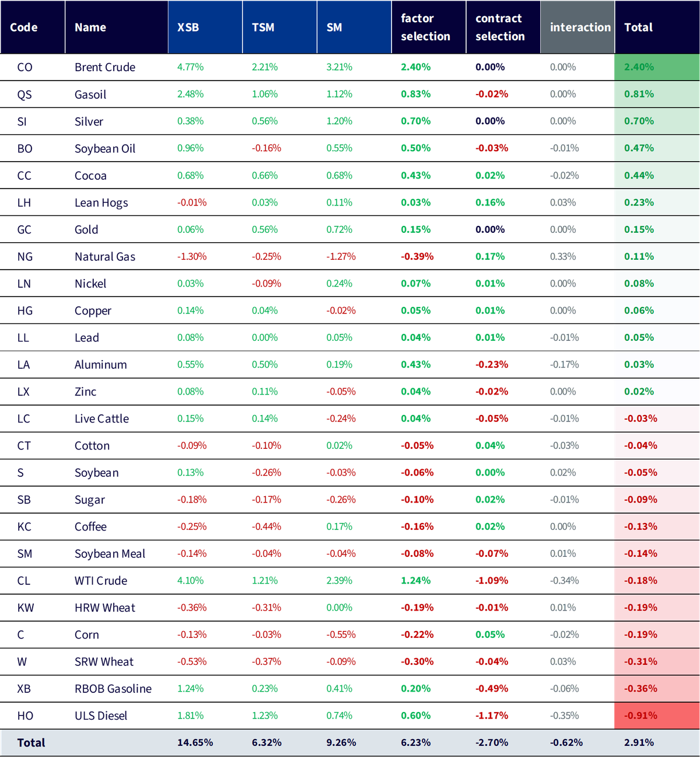Select the Brent Crude name cell
The width and height of the screenshot is (700, 757).
pos(105,67)
